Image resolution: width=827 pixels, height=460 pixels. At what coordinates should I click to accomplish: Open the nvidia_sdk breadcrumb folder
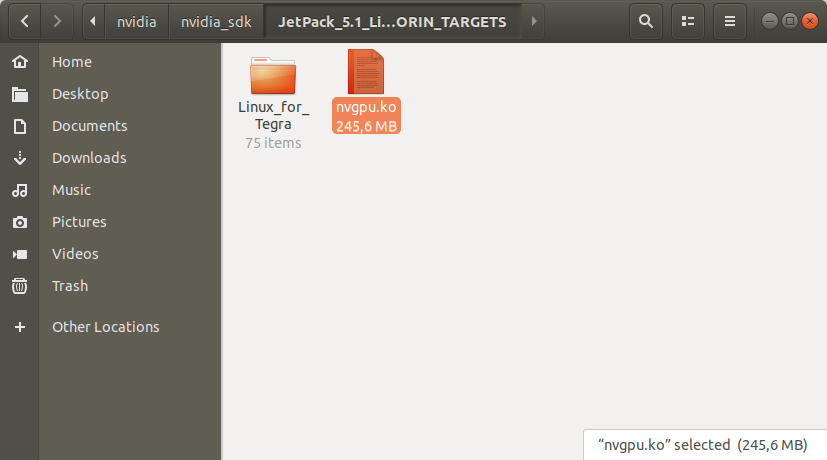click(x=216, y=22)
